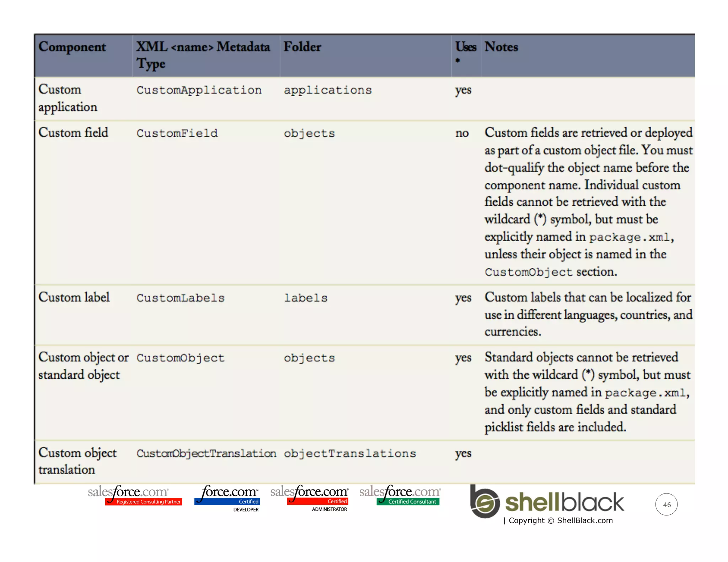Click the 'no' value in Custom field row
This screenshot has height=562, width=728.
coord(462,133)
